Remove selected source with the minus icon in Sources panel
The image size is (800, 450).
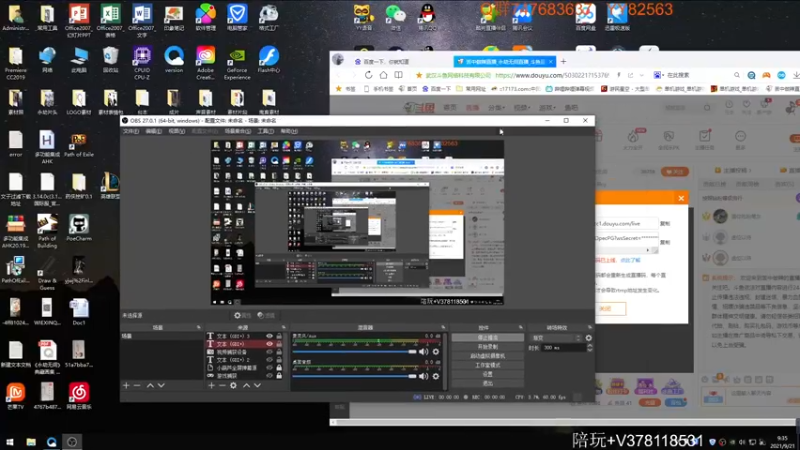[222, 386]
